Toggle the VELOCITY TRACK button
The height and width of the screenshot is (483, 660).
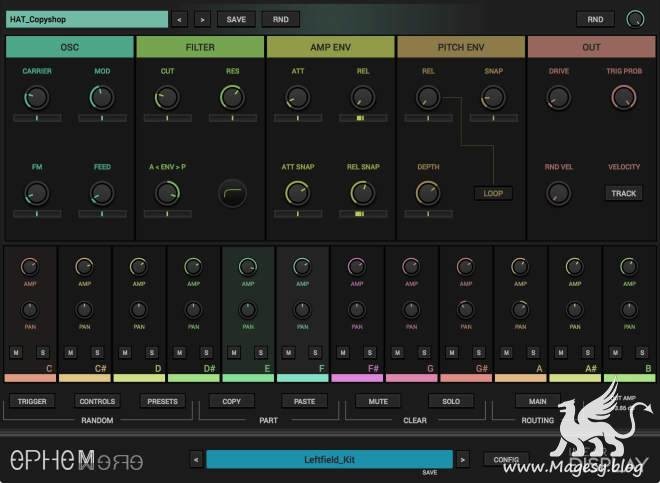(x=624, y=193)
